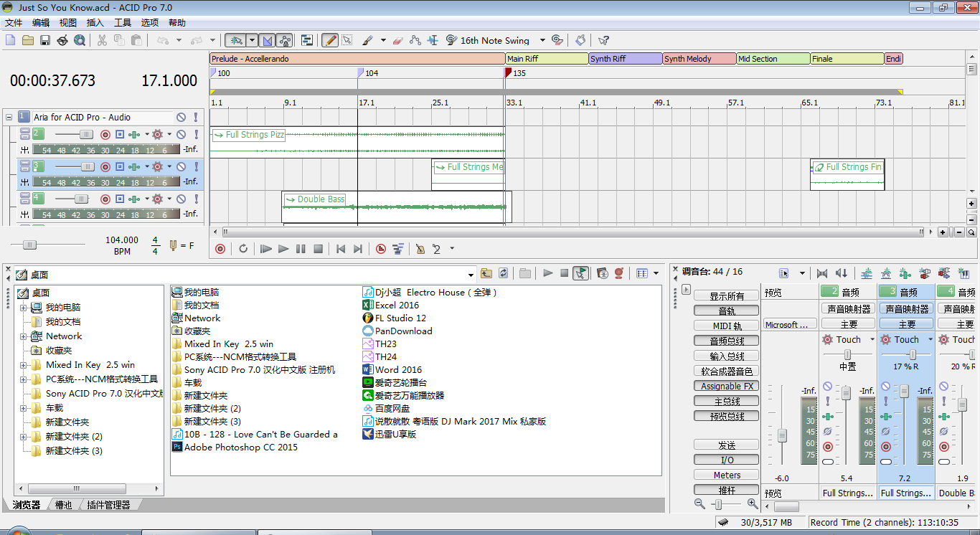Click the What's This help icon
This screenshot has width=980, height=535.
click(x=603, y=40)
